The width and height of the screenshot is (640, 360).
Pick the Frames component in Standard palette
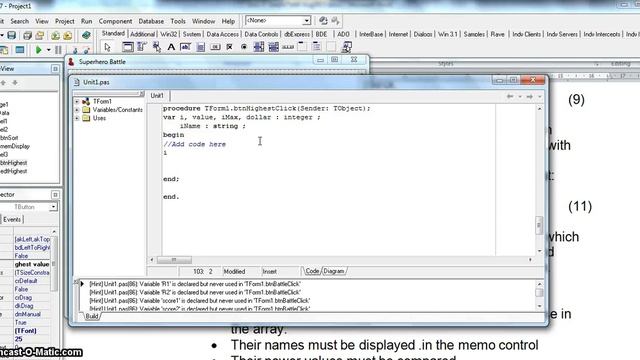[x=128, y=47]
